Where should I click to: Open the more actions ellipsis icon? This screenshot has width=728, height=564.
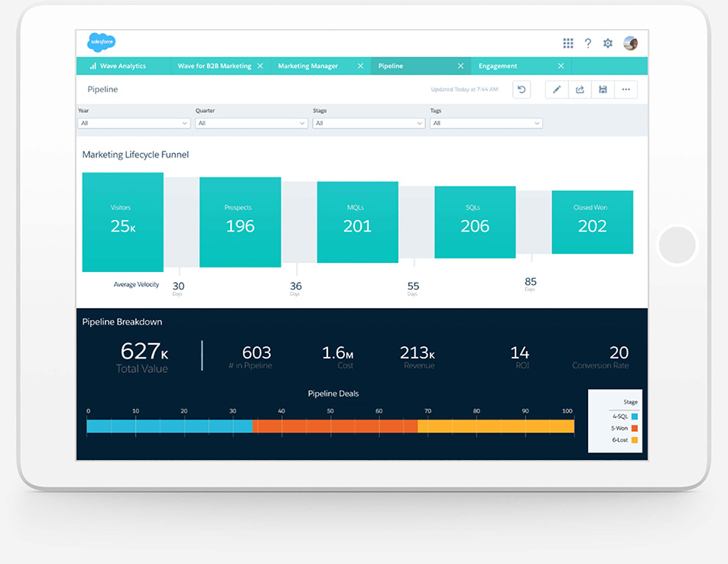pos(626,89)
